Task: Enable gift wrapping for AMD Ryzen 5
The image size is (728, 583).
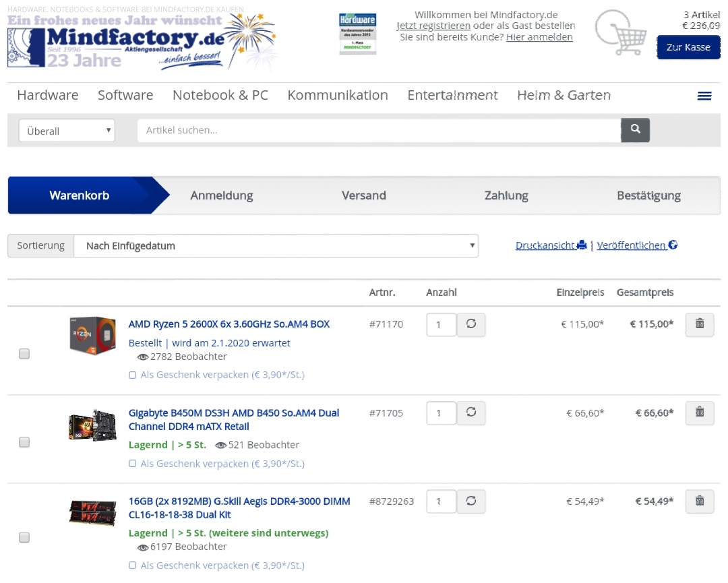Action: click(132, 375)
